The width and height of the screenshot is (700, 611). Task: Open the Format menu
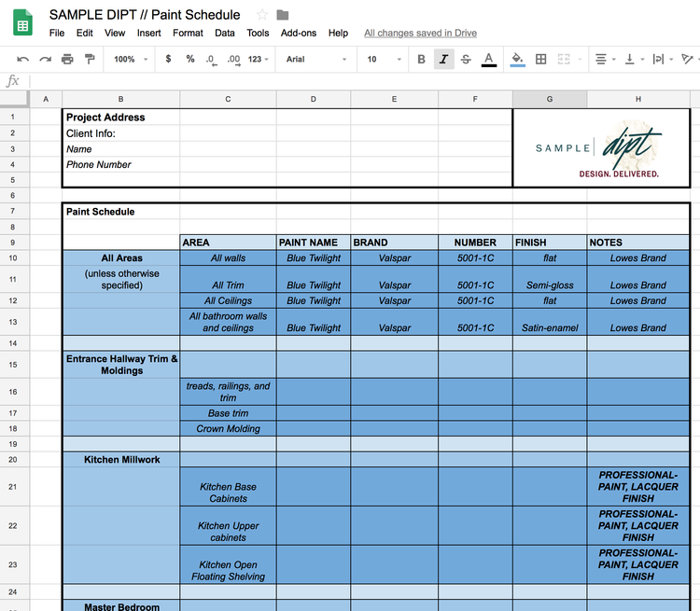pos(188,33)
